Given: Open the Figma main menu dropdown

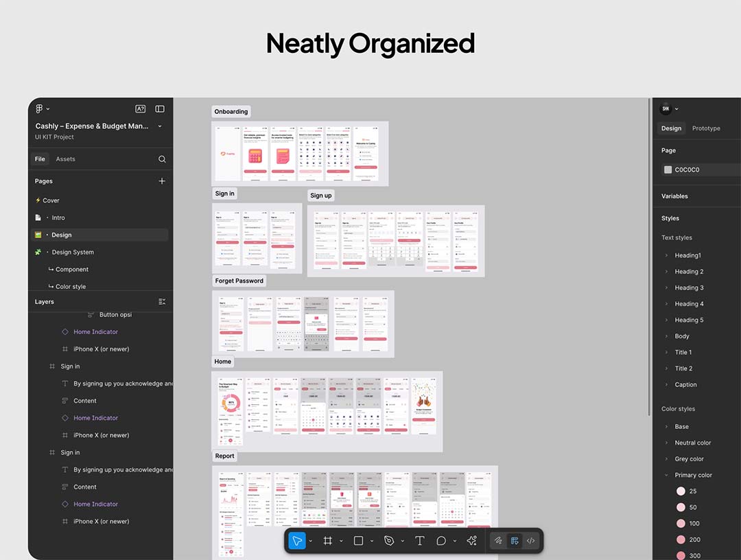Looking at the screenshot, I should point(42,108).
